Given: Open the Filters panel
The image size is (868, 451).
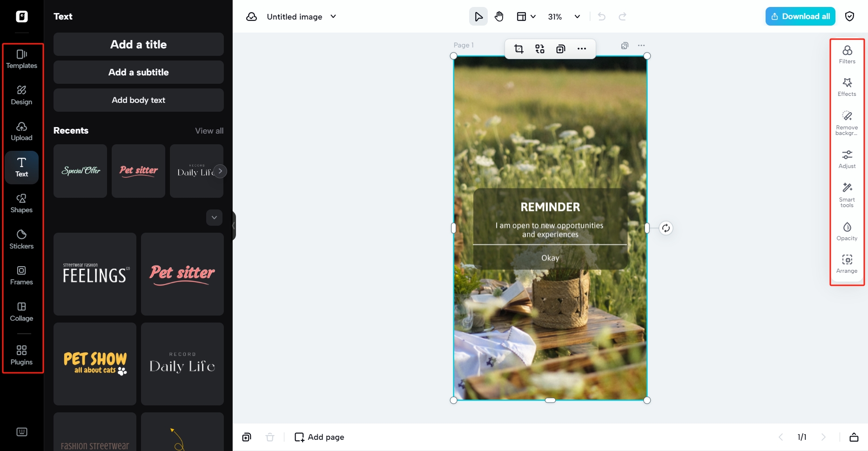Looking at the screenshot, I should coord(847,54).
